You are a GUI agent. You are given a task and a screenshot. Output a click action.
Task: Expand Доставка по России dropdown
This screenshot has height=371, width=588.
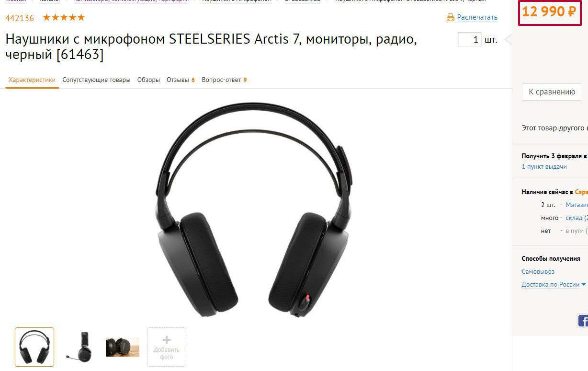tap(554, 284)
